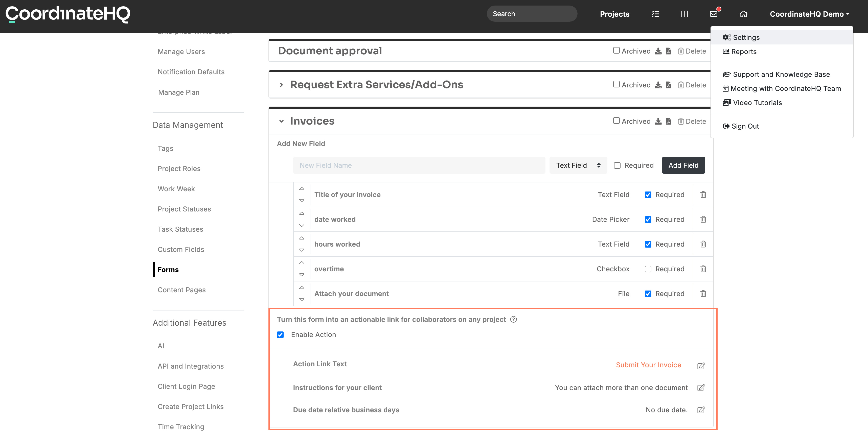The image size is (868, 432).
Task: Open Custom Fields in sidebar
Action: [x=181, y=250]
